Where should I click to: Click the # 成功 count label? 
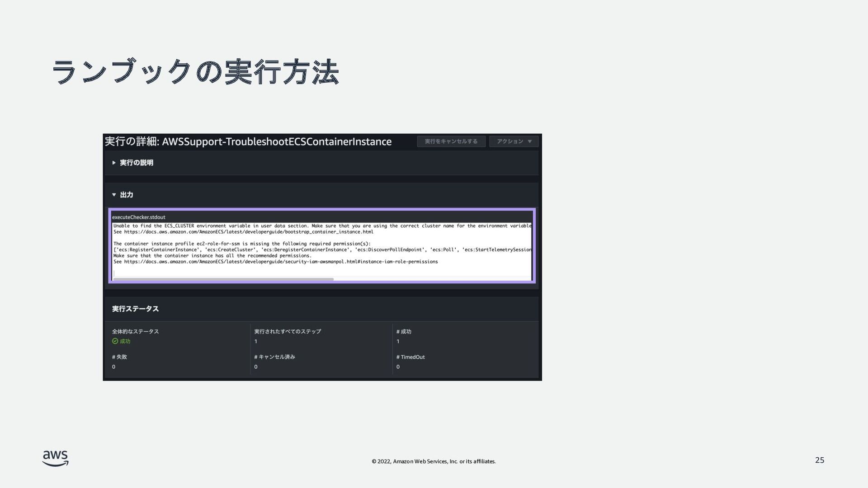[x=404, y=332]
